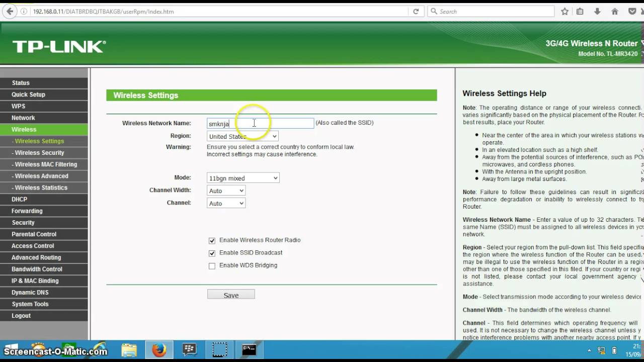Open the dashed-rectangle screen recorder taskbar icon

tap(219, 350)
